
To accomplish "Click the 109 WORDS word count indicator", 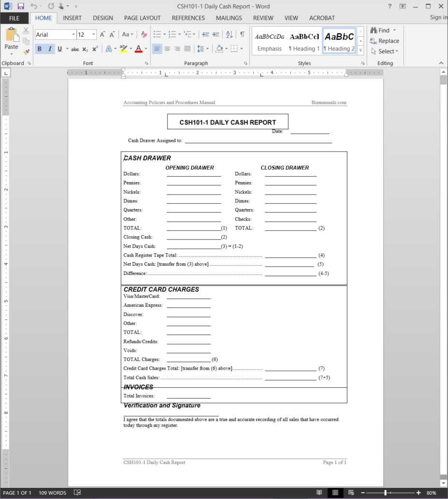I will tap(53, 493).
